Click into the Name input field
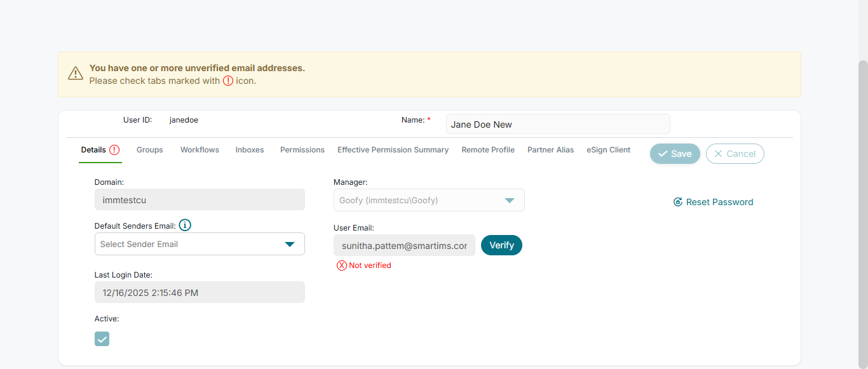 (557, 124)
